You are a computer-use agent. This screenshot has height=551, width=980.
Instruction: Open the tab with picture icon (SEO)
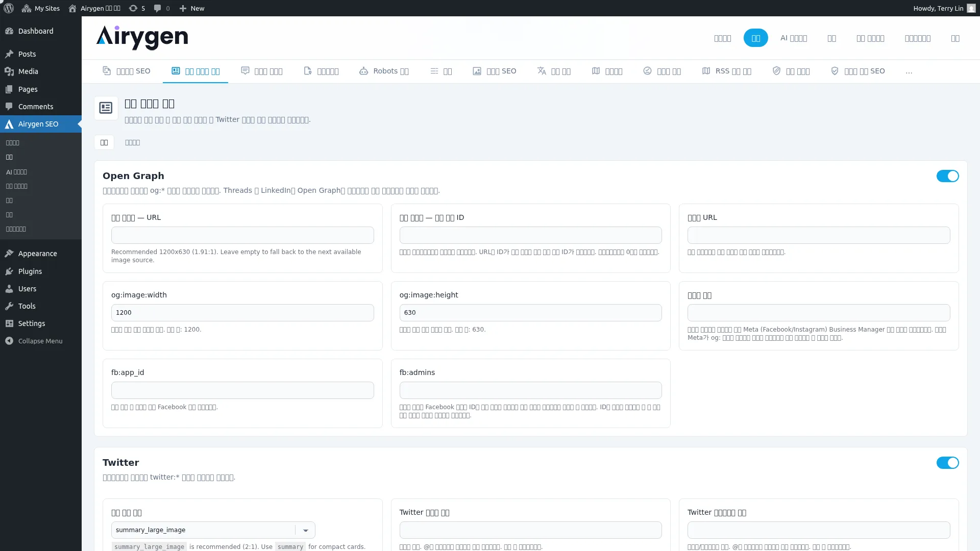[x=495, y=71]
